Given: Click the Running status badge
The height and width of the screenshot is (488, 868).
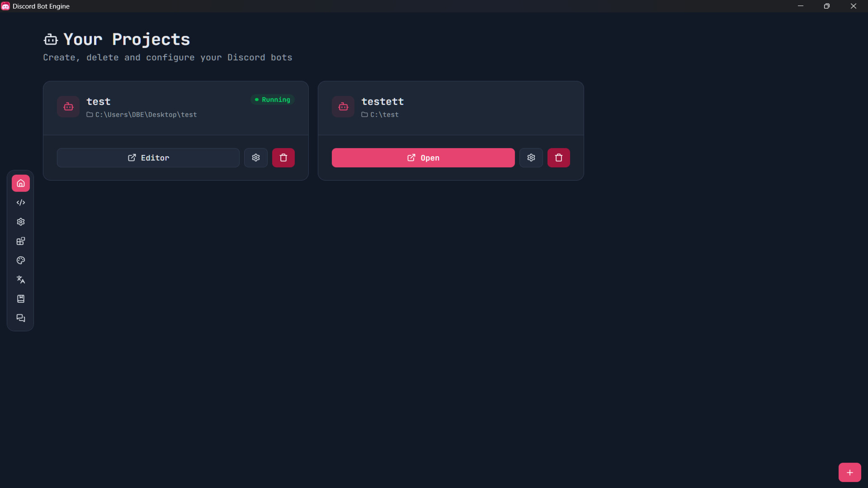Looking at the screenshot, I should (273, 99).
